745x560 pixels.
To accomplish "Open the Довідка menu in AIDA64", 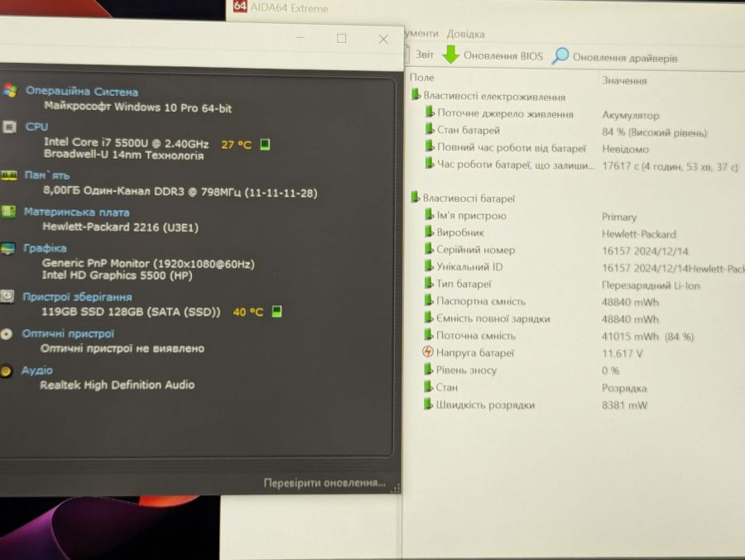I will pyautogui.click(x=465, y=34).
